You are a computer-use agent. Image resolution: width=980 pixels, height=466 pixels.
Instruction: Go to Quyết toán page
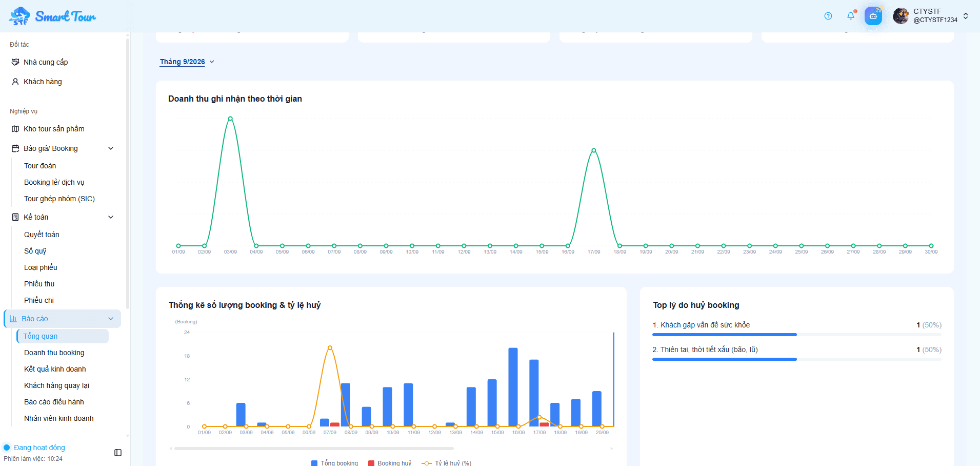click(x=42, y=235)
